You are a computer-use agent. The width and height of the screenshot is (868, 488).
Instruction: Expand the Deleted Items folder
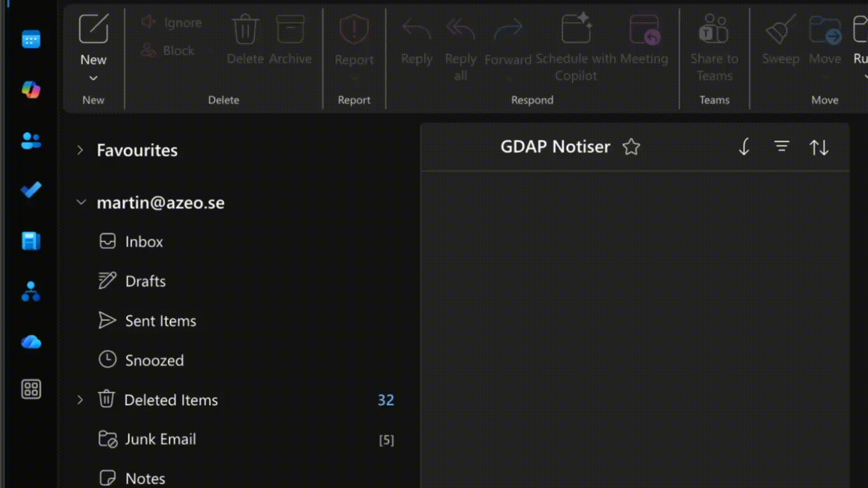point(80,400)
